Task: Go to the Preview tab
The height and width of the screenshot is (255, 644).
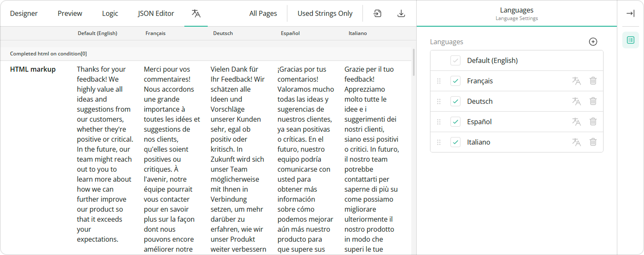Action: 70,13
